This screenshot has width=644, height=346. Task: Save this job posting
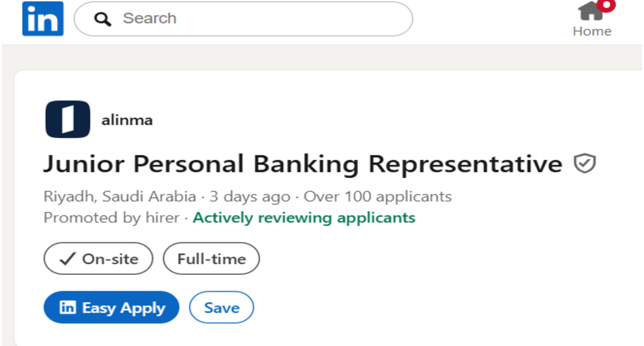(x=221, y=308)
